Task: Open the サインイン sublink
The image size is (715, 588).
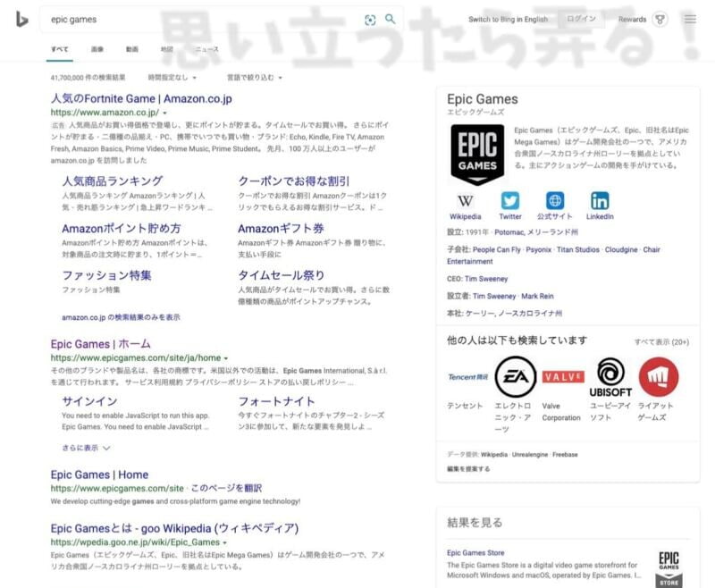Action: tap(90, 401)
